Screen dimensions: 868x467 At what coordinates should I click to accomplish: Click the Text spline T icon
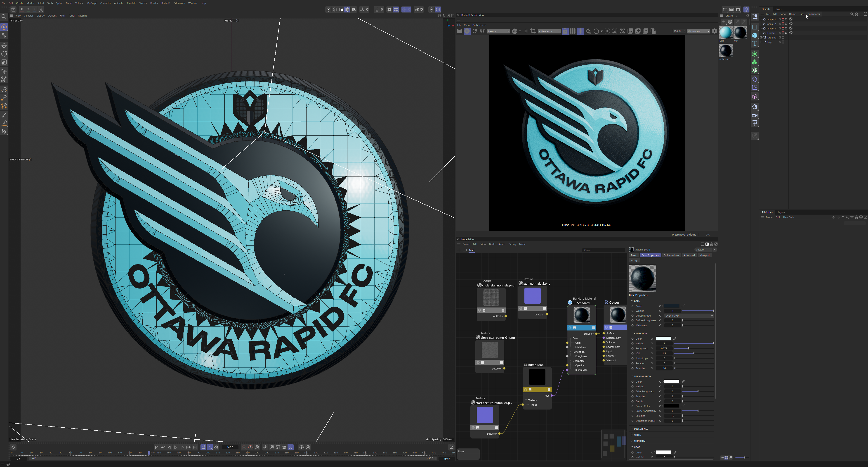(x=755, y=43)
